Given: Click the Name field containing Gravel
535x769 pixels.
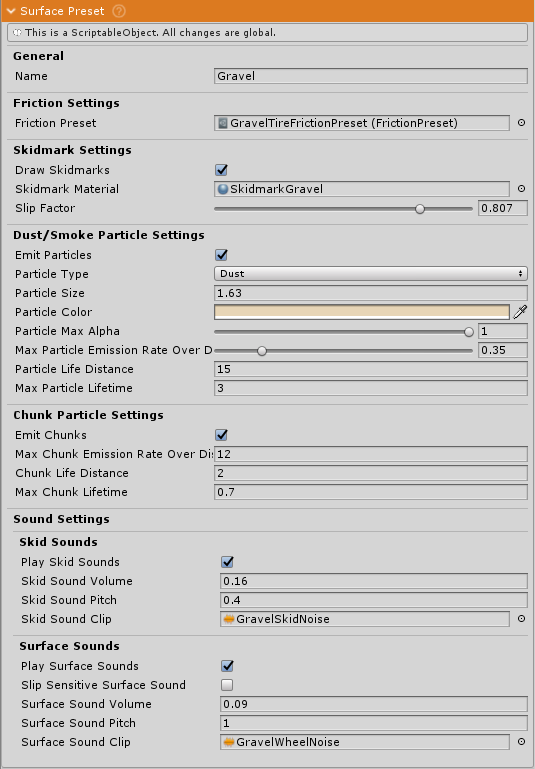Looking at the screenshot, I should pos(371,76).
